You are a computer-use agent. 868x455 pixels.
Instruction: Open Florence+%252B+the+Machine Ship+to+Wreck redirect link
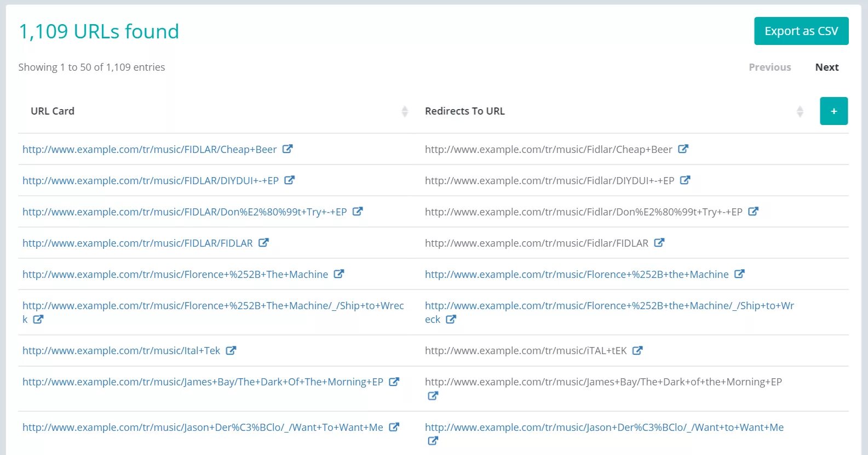pos(610,312)
